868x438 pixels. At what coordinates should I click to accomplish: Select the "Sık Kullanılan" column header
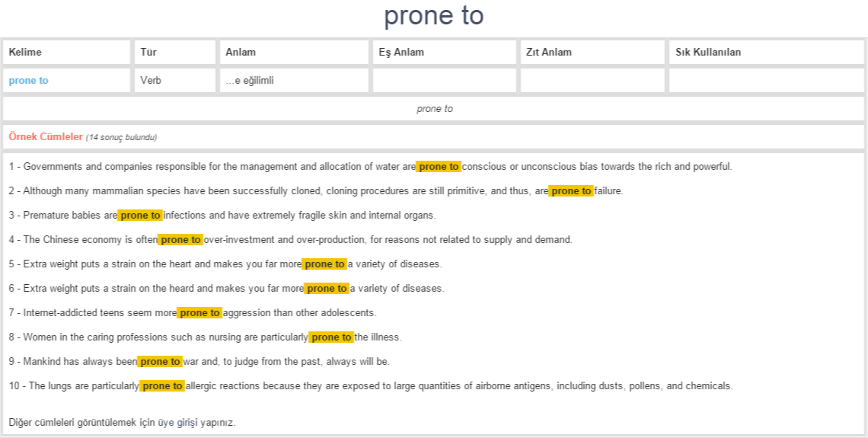pyautogui.click(x=708, y=53)
